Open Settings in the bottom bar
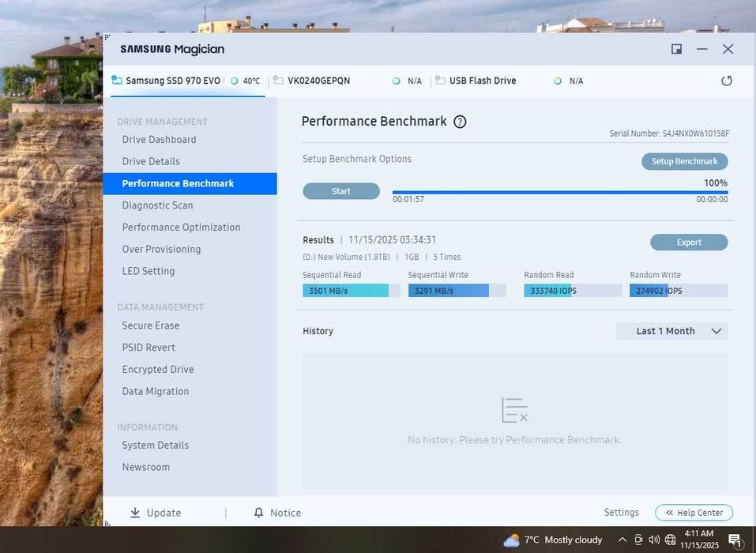This screenshot has height=553, width=756. 621,512
